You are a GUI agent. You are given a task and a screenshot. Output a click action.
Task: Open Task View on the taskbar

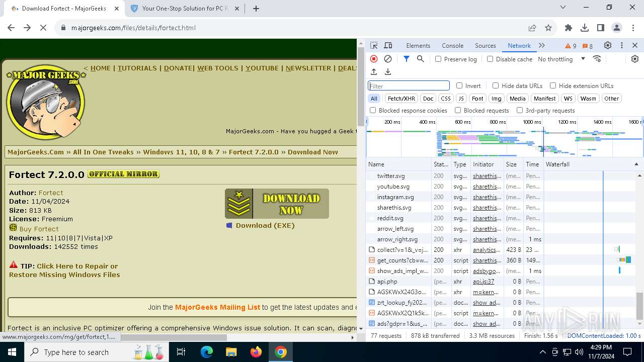[181, 352]
